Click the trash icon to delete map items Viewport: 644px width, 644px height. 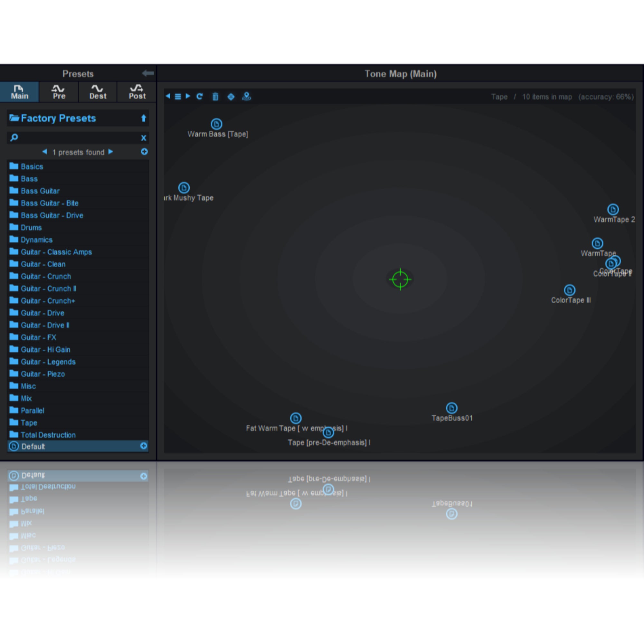(x=215, y=97)
